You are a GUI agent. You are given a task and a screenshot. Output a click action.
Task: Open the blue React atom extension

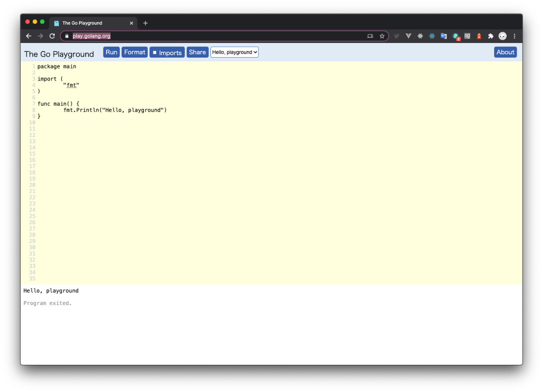click(432, 36)
